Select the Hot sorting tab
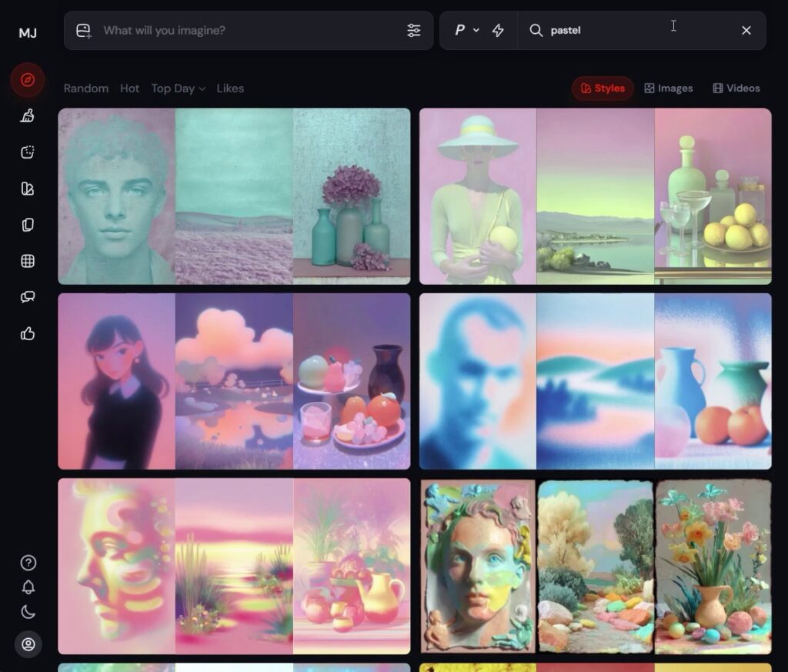Image resolution: width=788 pixels, height=672 pixels. click(129, 89)
